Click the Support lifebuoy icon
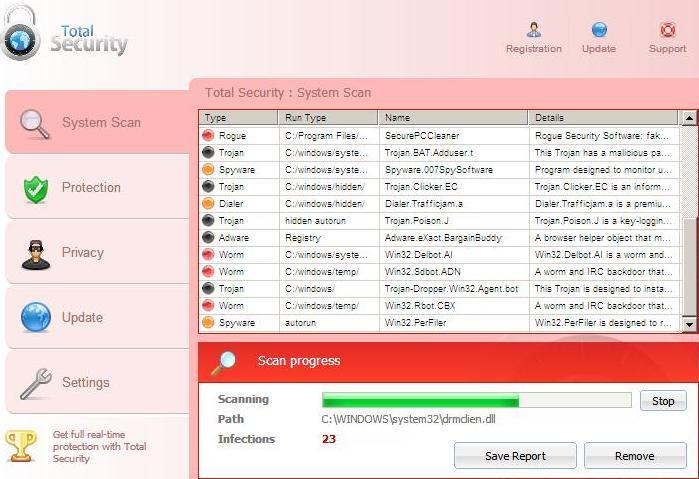This screenshot has width=699, height=479. pos(667,30)
